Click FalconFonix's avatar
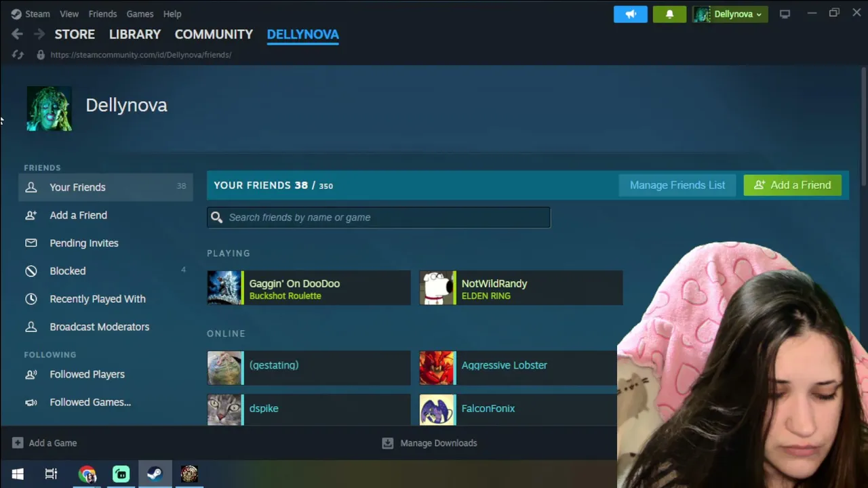Screen dimensions: 868x488 tap(437, 409)
